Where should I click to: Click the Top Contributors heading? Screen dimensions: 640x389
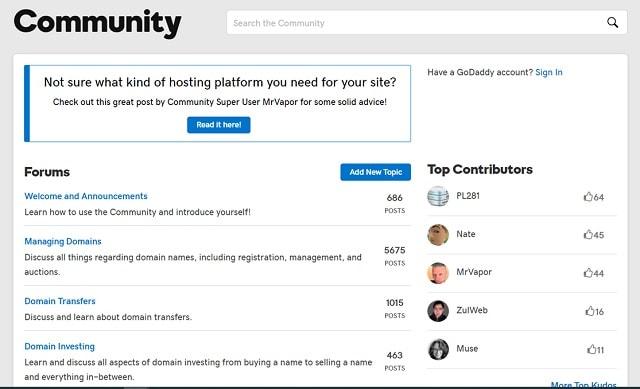(480, 169)
